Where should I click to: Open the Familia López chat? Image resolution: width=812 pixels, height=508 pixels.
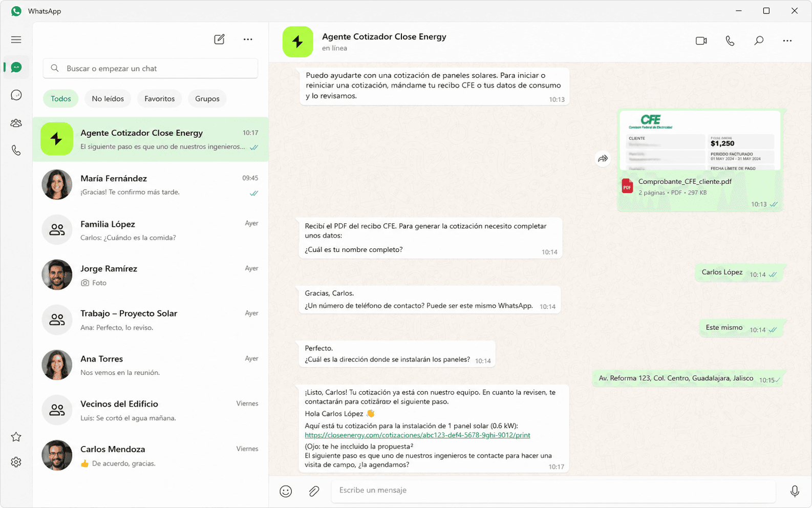(x=151, y=230)
